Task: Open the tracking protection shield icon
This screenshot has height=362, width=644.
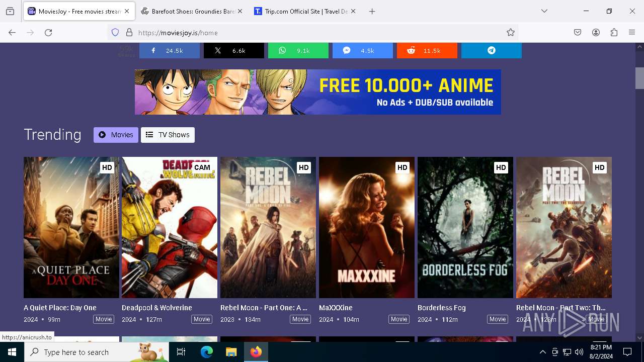Action: pyautogui.click(x=115, y=33)
